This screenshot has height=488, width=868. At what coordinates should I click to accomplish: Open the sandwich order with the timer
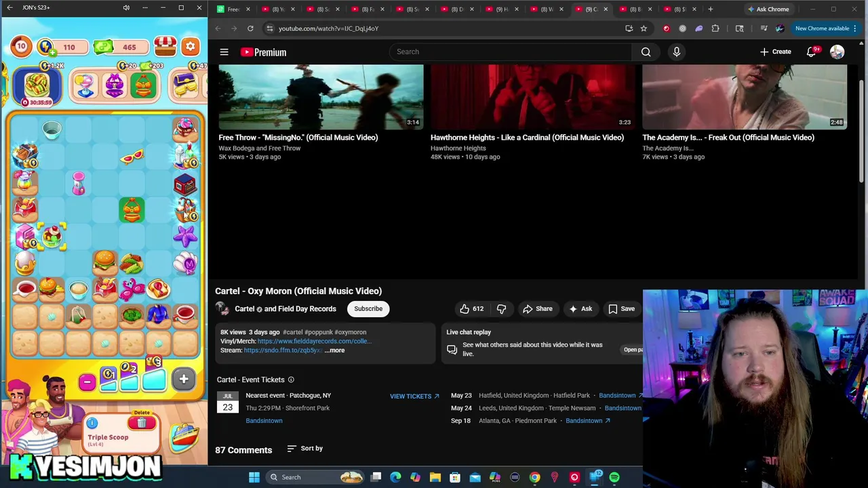(x=37, y=85)
